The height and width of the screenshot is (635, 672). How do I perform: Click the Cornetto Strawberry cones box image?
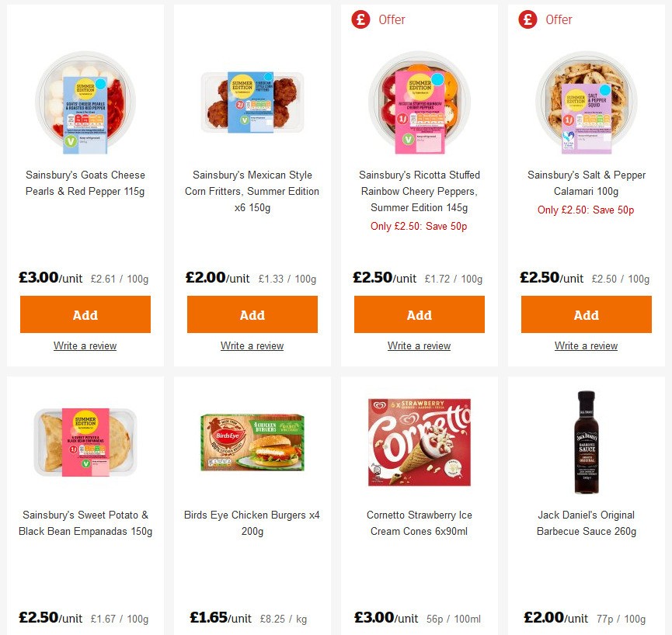point(419,442)
